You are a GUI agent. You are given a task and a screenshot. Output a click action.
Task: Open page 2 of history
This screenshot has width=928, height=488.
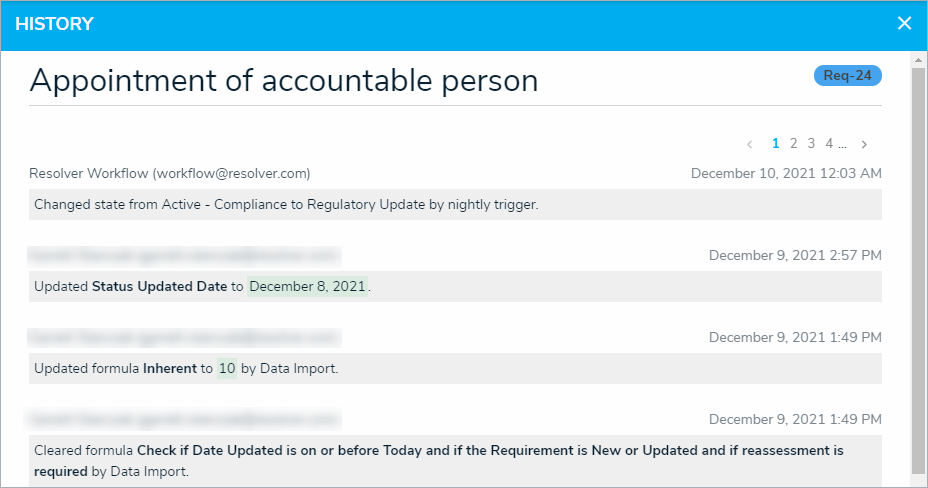pyautogui.click(x=793, y=143)
